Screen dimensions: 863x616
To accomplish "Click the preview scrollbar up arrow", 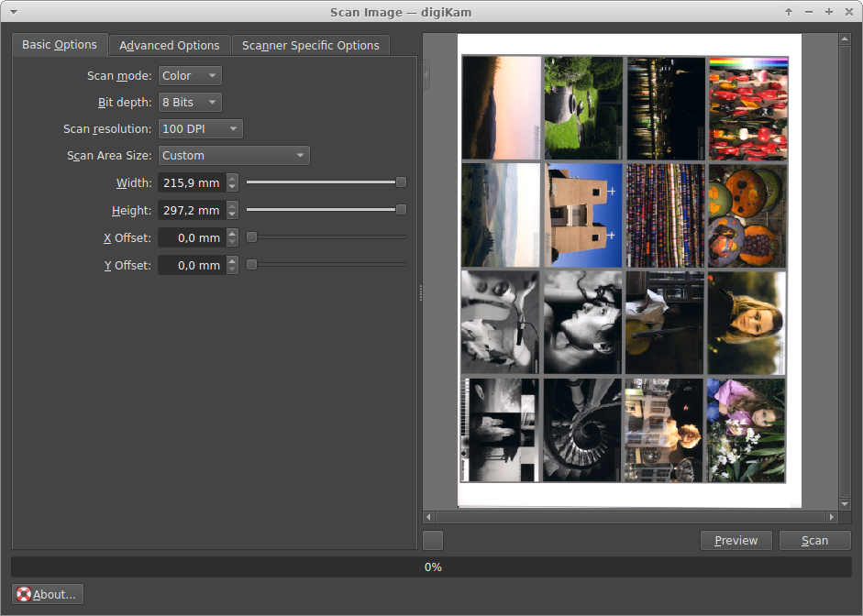I will point(845,39).
